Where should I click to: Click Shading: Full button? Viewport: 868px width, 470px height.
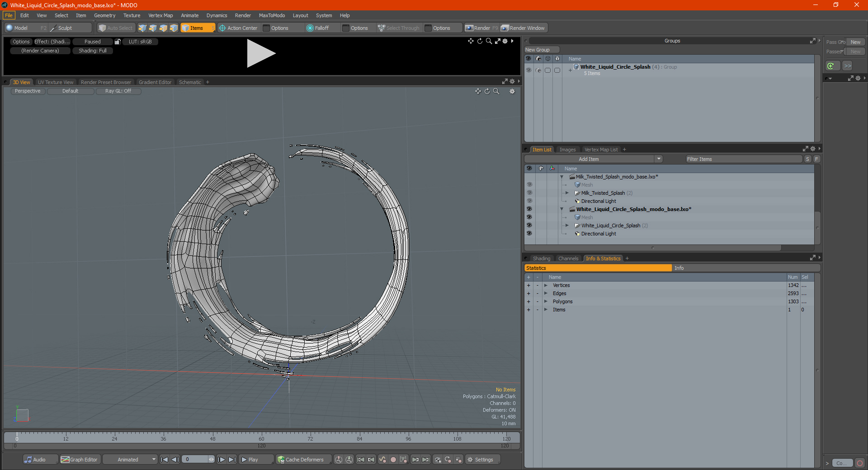(x=93, y=51)
